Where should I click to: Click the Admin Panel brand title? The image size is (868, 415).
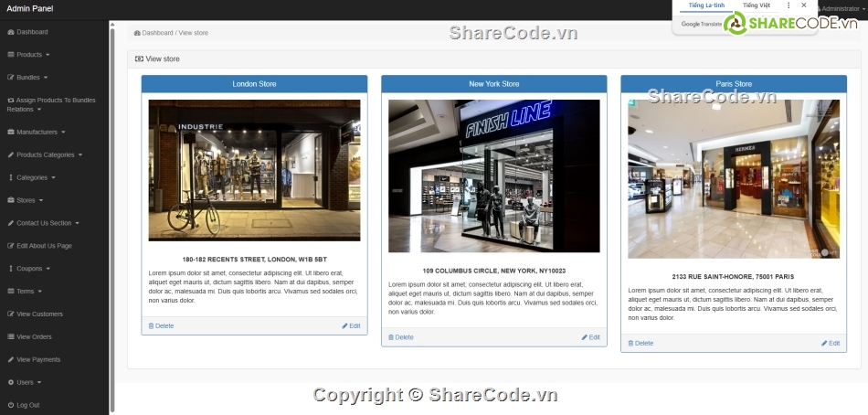30,8
